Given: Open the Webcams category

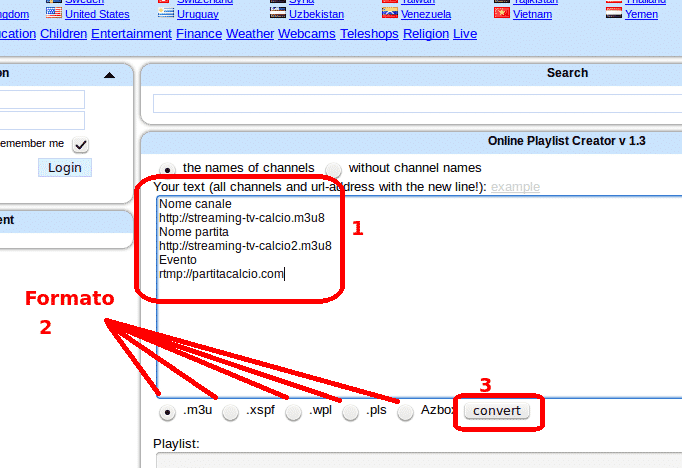Looking at the screenshot, I should (305, 34).
